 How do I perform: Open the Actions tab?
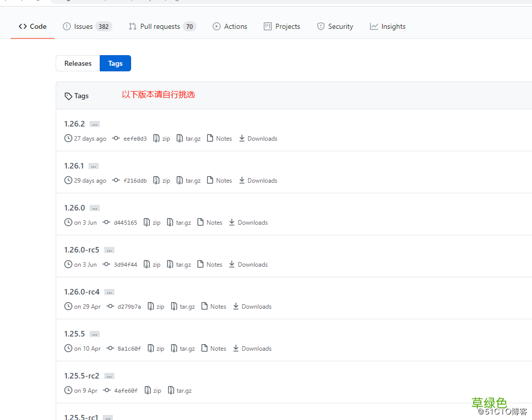(230, 26)
